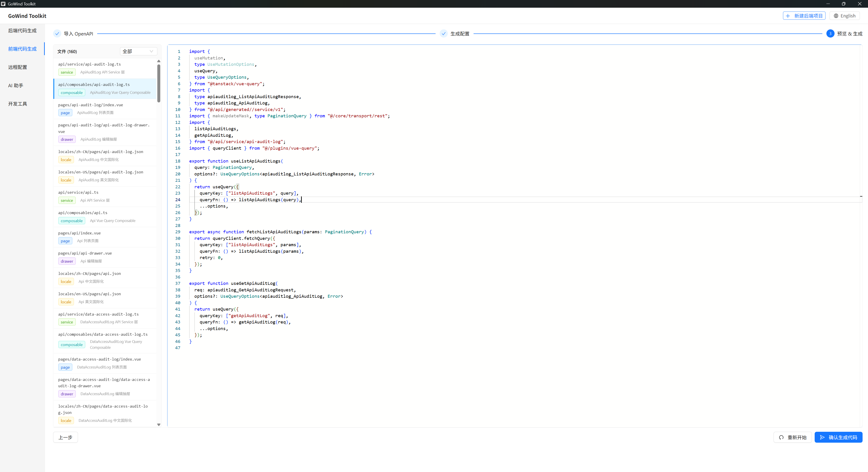Screen dimensions: 868x472
Task: Click the file list scroll-down arrow
Action: coord(159,425)
